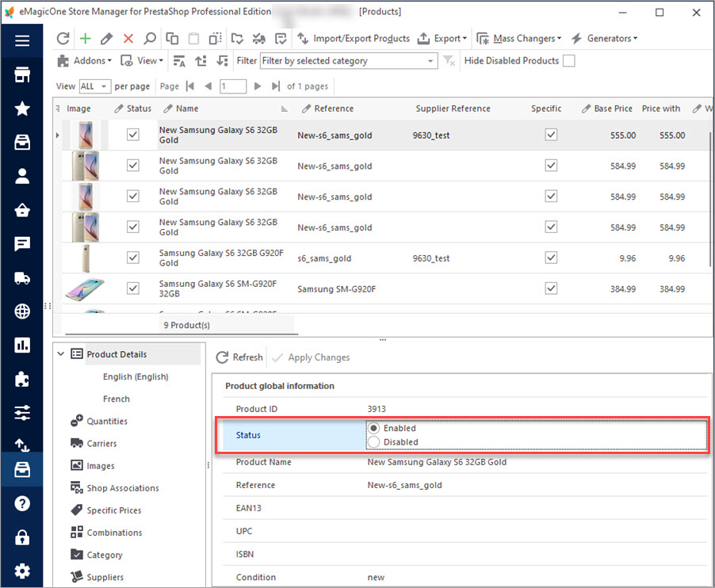Toggle status checkbox of s6_sams_gold row
This screenshot has width=715, height=588.
(x=132, y=258)
